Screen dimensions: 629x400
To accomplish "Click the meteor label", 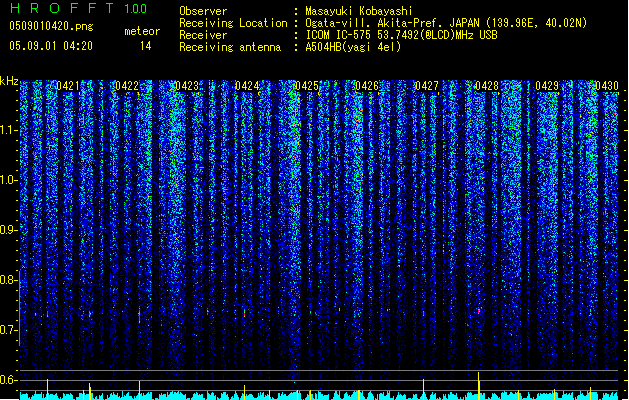I will coord(142,31).
